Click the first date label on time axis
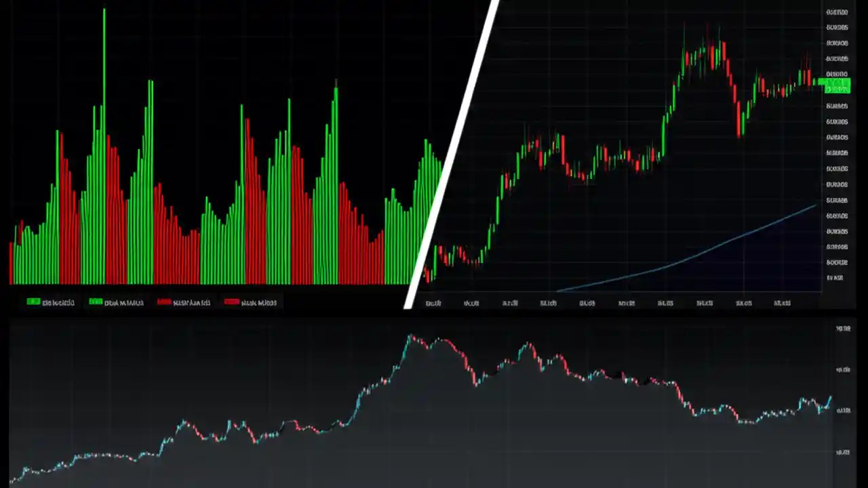 coord(433,303)
